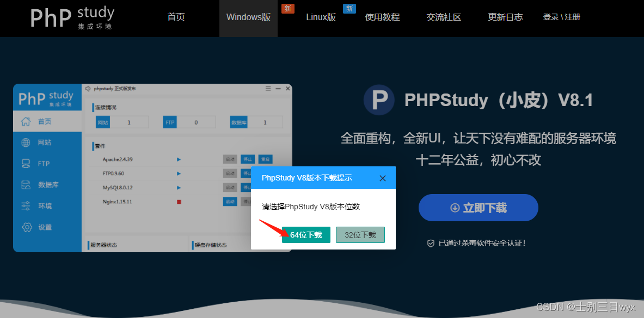The height and width of the screenshot is (318, 644).
Task: Choose the 32位下载 option
Action: [x=360, y=235]
